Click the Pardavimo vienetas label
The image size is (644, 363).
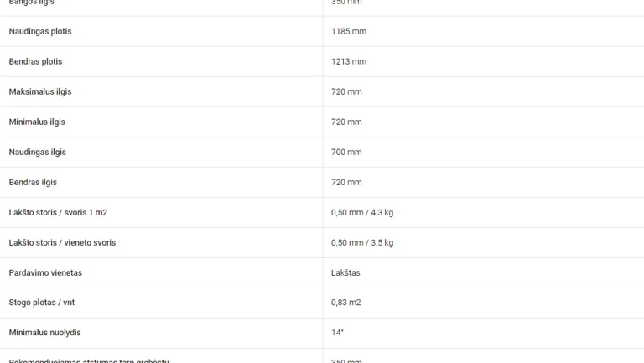45,272
